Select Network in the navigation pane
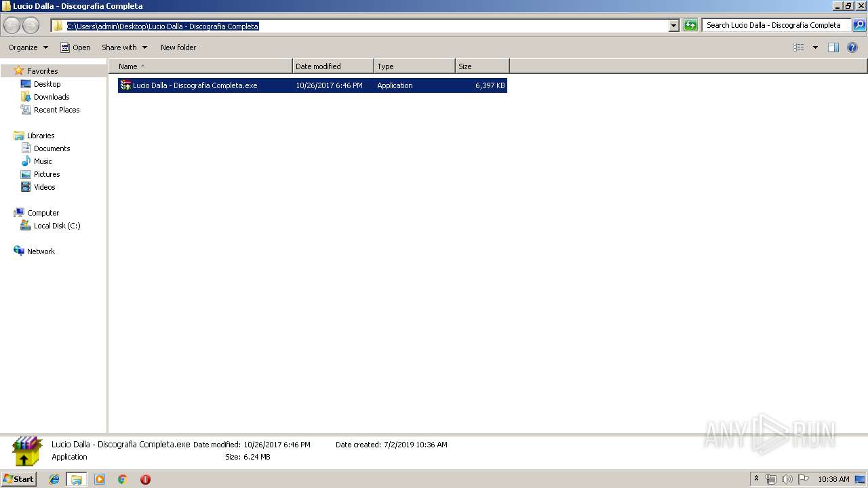Image resolution: width=868 pixels, height=488 pixels. coord(41,251)
